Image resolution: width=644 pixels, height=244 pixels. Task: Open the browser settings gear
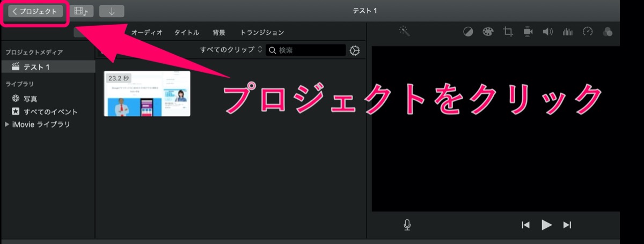[355, 50]
